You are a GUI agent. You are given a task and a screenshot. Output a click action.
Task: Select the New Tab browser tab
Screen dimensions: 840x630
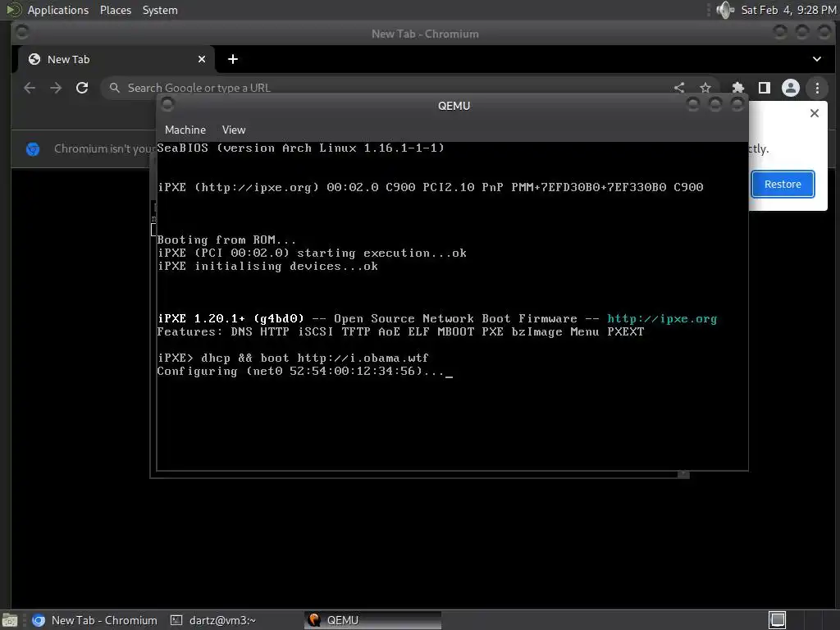pyautogui.click(x=116, y=59)
